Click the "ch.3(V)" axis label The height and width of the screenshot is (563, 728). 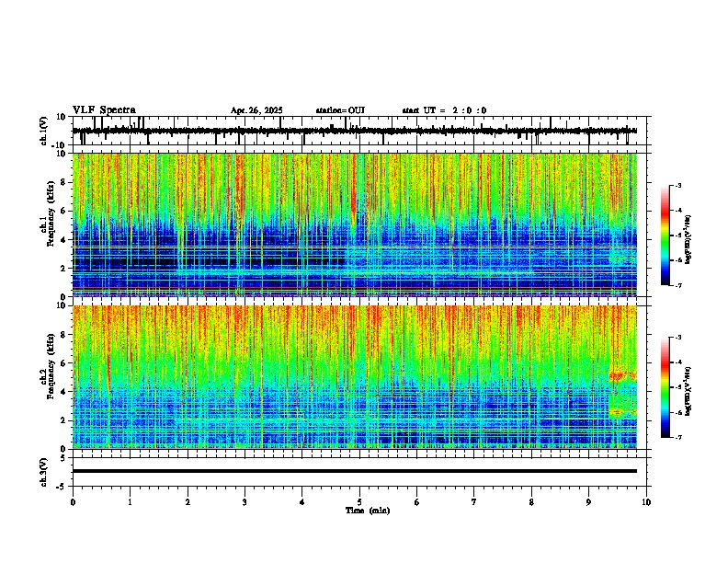(44, 472)
